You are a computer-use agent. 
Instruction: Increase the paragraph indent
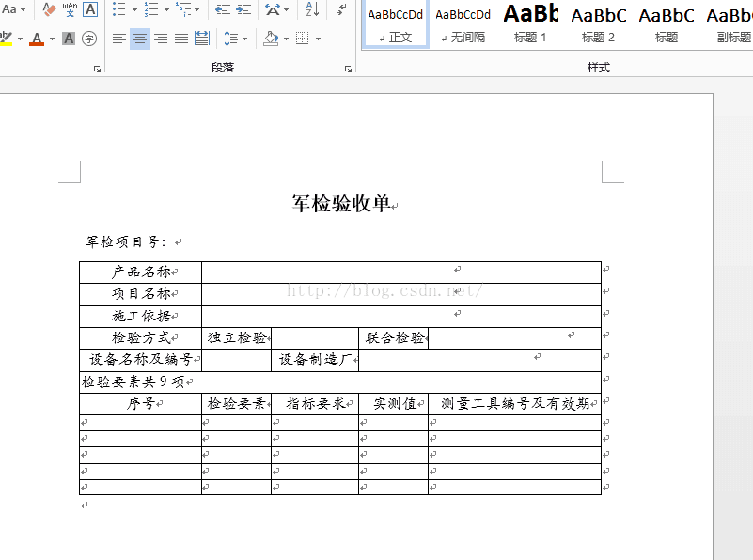click(x=243, y=9)
